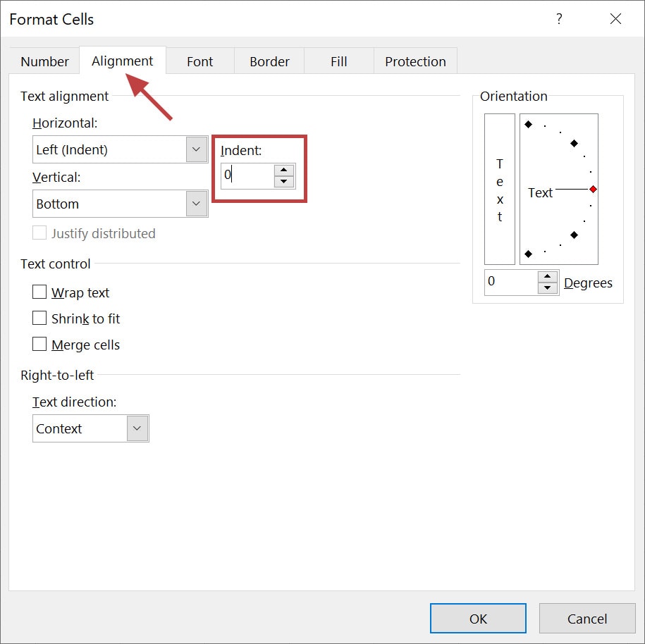The height and width of the screenshot is (644, 645).
Task: Click the Indent spin-down arrow
Action: 283,180
